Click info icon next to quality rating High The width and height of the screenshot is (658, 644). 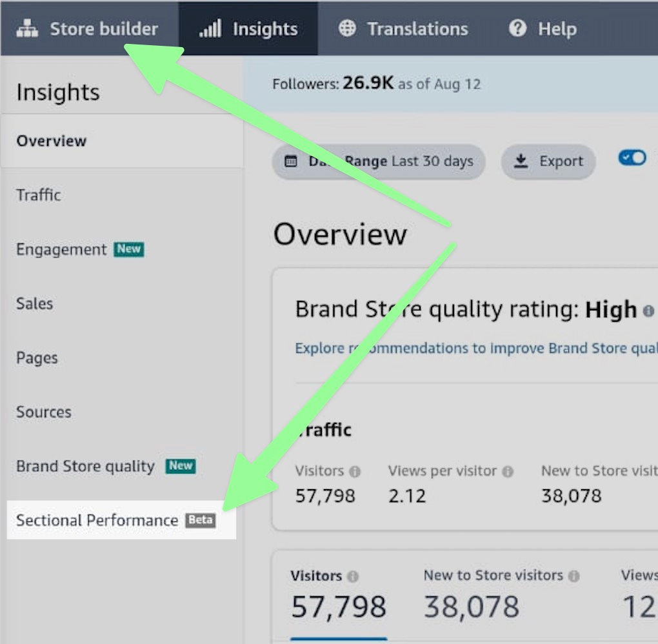(648, 311)
